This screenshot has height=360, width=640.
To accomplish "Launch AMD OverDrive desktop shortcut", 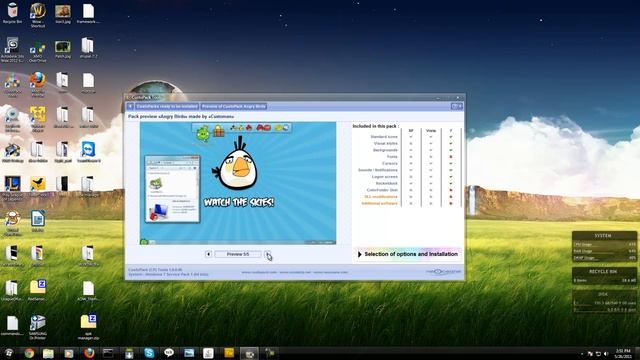I will (38, 52).
